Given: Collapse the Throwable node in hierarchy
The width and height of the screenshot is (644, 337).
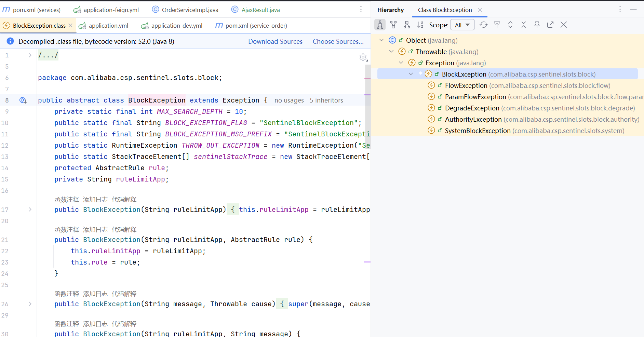Looking at the screenshot, I should click(x=391, y=52).
